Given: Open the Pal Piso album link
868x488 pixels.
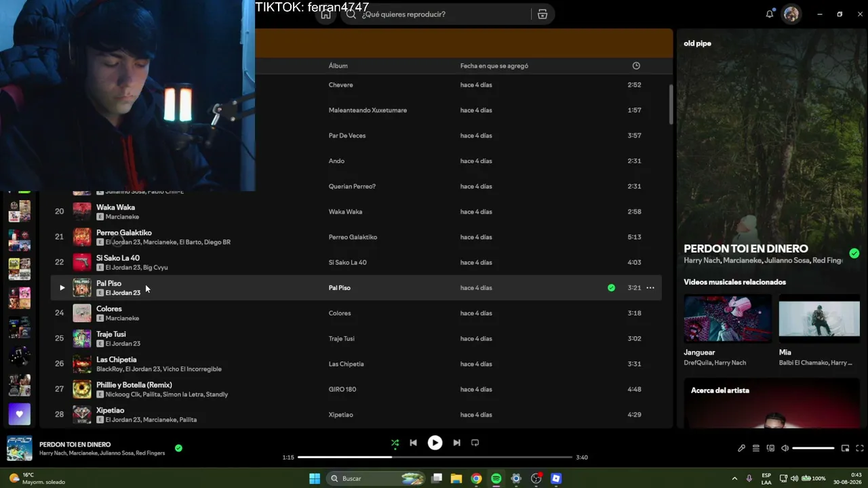Looking at the screenshot, I should pyautogui.click(x=340, y=288).
